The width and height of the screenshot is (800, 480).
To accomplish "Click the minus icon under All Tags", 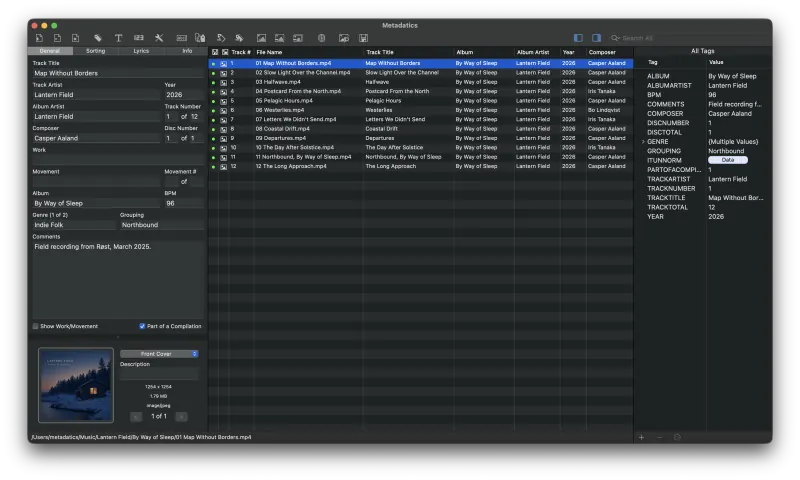I will (659, 437).
